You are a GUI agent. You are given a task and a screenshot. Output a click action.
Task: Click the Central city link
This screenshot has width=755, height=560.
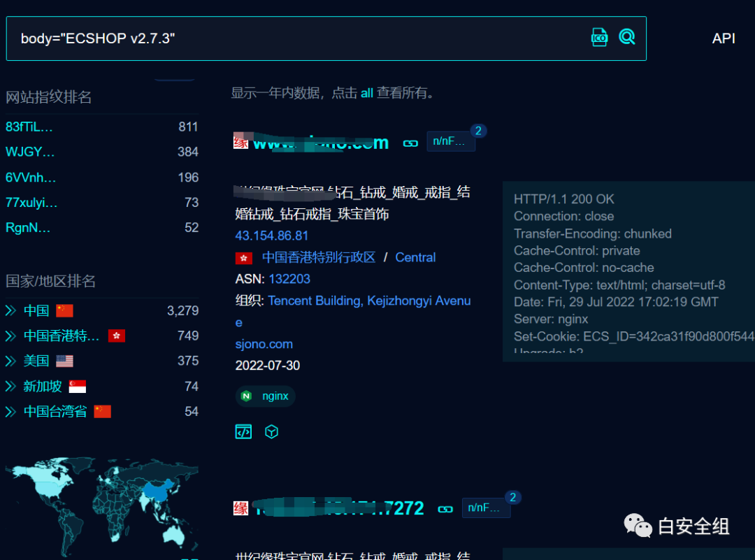point(415,257)
